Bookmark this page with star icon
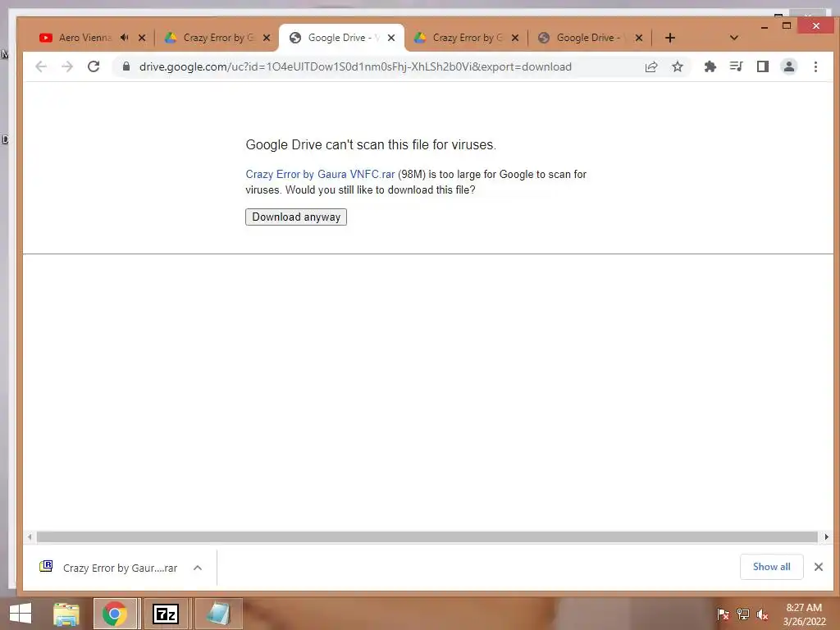 click(678, 66)
